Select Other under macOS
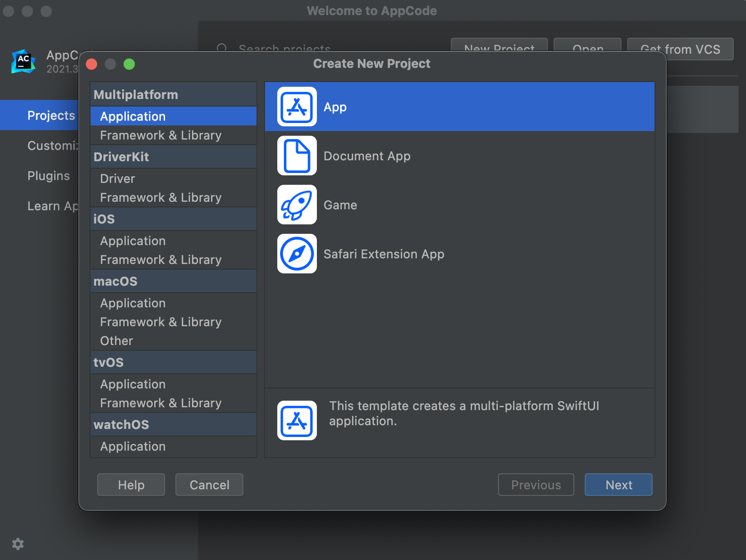Image resolution: width=746 pixels, height=560 pixels. pyautogui.click(x=174, y=340)
